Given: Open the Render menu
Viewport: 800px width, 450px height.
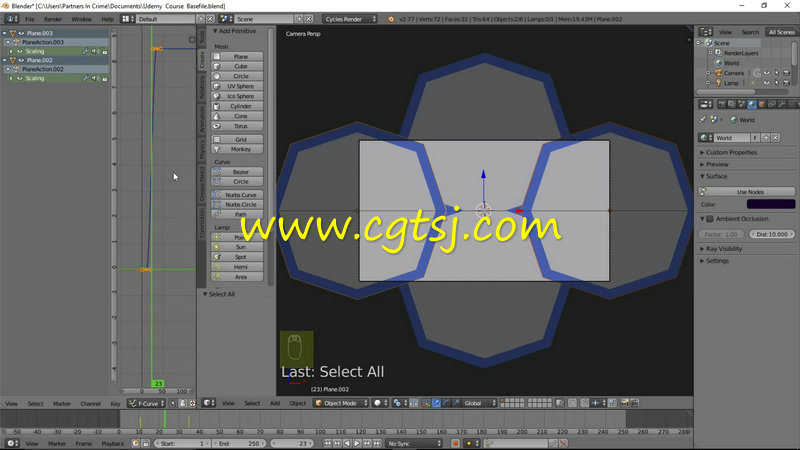Looking at the screenshot, I should click(53, 19).
